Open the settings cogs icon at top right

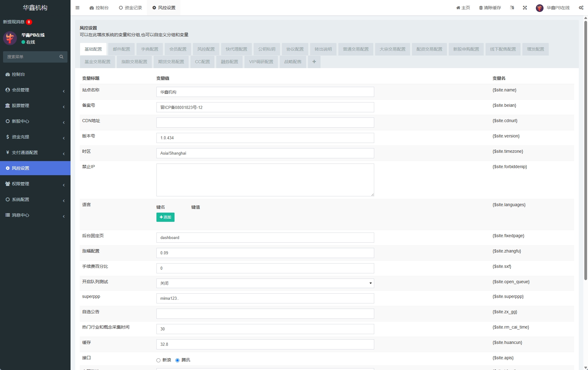point(581,8)
